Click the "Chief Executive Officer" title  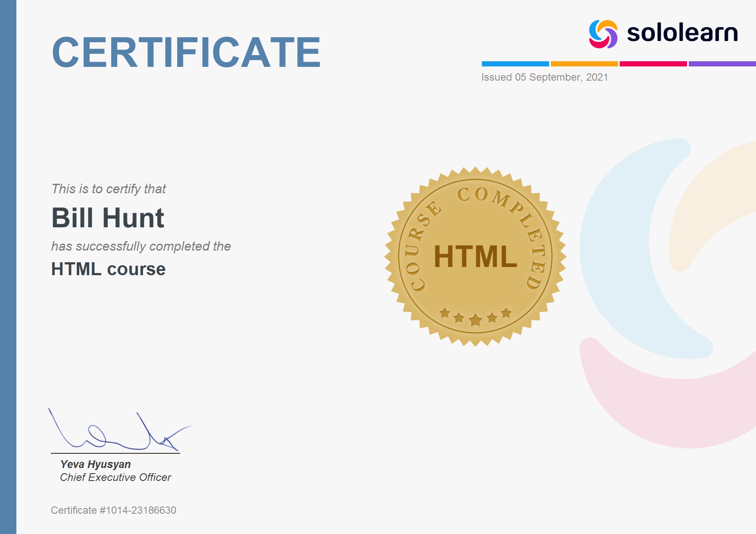[116, 477]
